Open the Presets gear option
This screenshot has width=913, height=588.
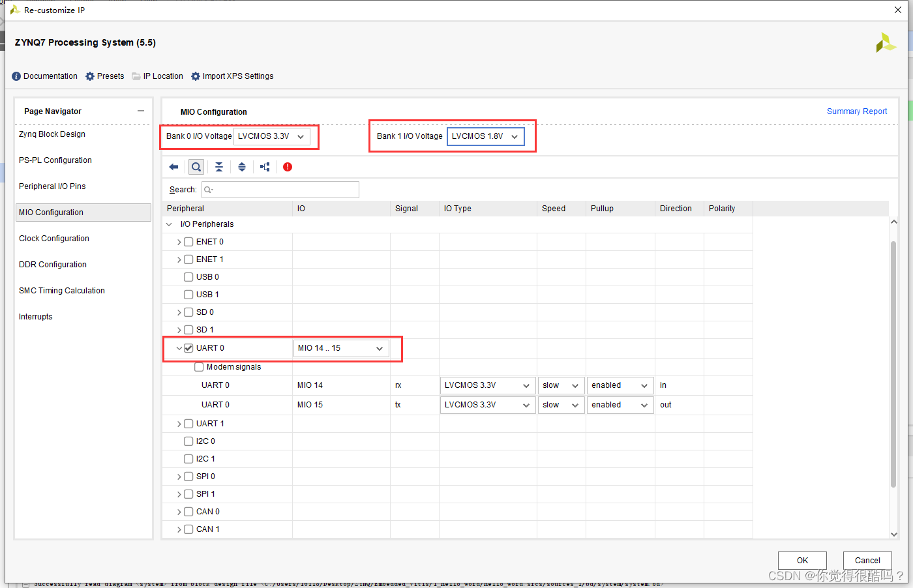(105, 76)
